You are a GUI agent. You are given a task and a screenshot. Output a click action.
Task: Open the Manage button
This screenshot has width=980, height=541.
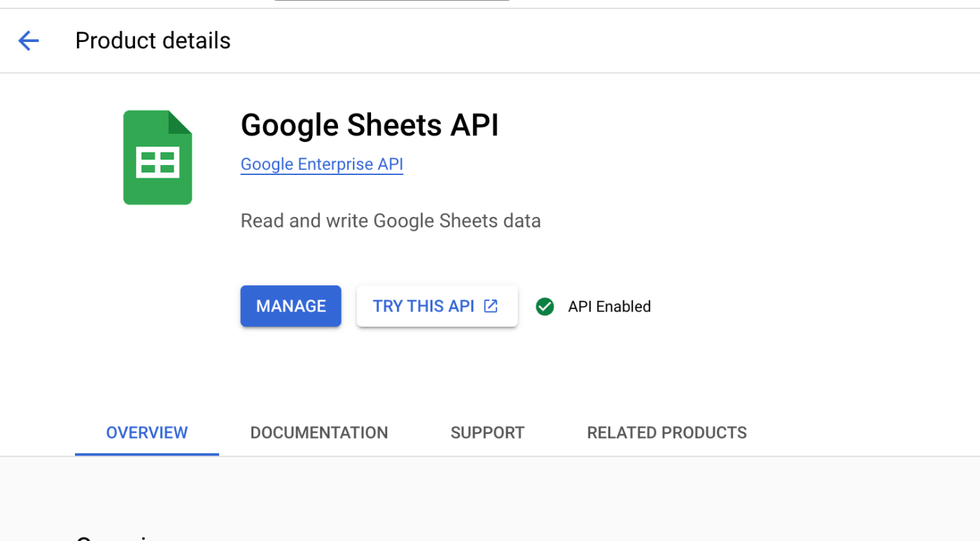pos(290,306)
